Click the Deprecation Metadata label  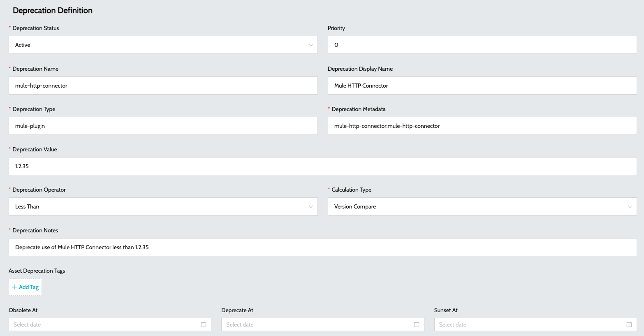pos(359,109)
